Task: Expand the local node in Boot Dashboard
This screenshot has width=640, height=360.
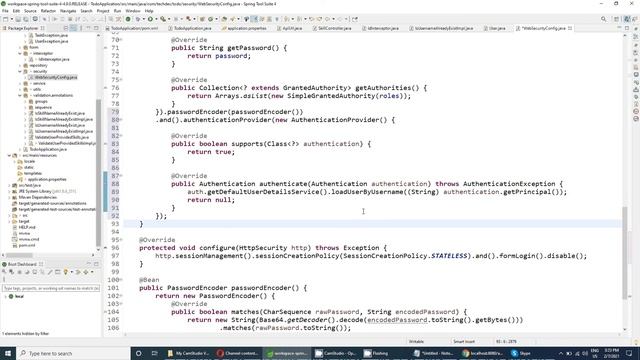Action: tap(5, 297)
